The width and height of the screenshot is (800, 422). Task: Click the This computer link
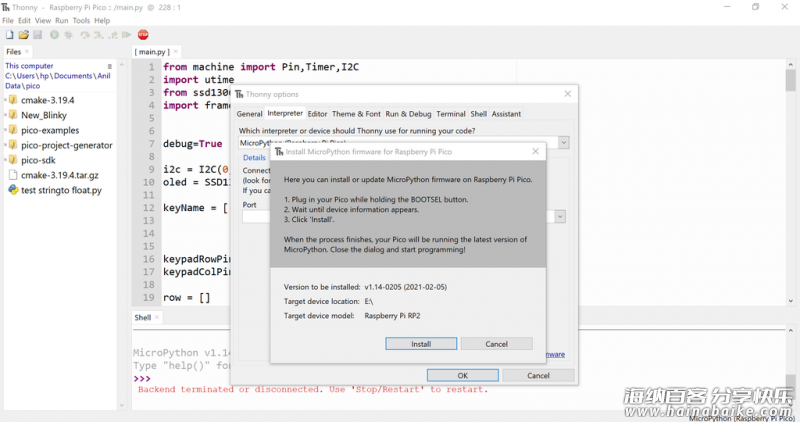pos(29,66)
